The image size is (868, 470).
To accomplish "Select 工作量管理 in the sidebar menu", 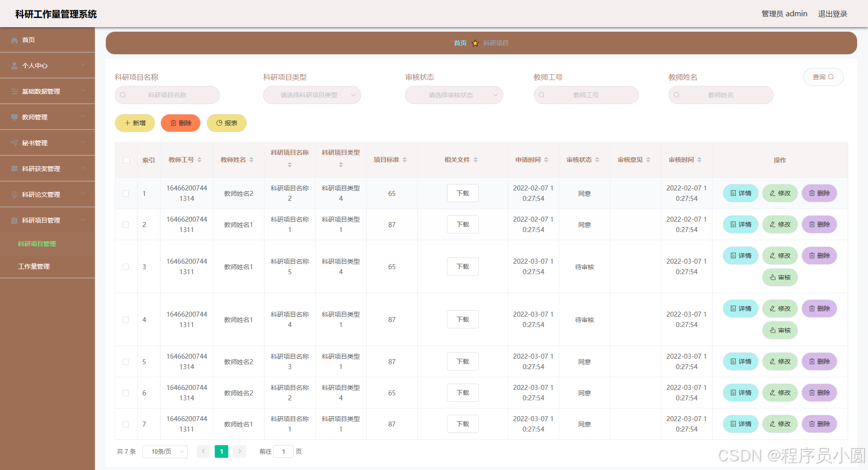I will click(34, 266).
